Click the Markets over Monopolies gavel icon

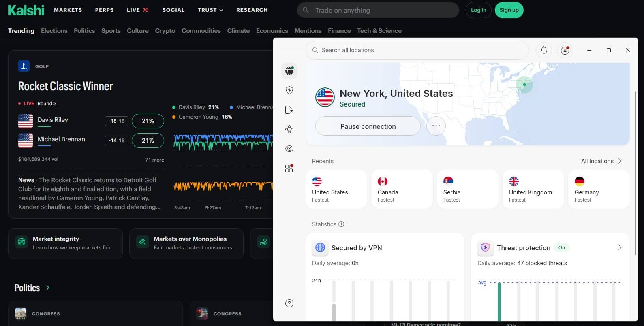click(143, 242)
